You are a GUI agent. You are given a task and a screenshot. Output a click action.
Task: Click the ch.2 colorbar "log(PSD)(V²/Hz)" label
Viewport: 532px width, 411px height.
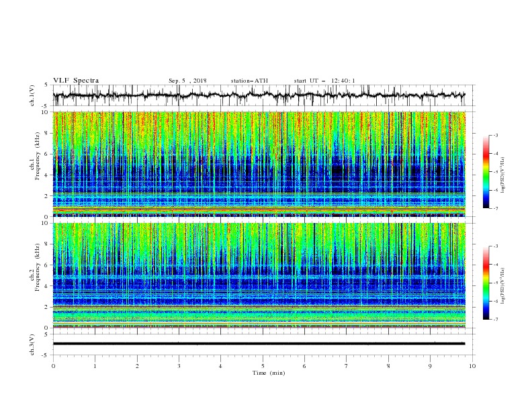503,286
